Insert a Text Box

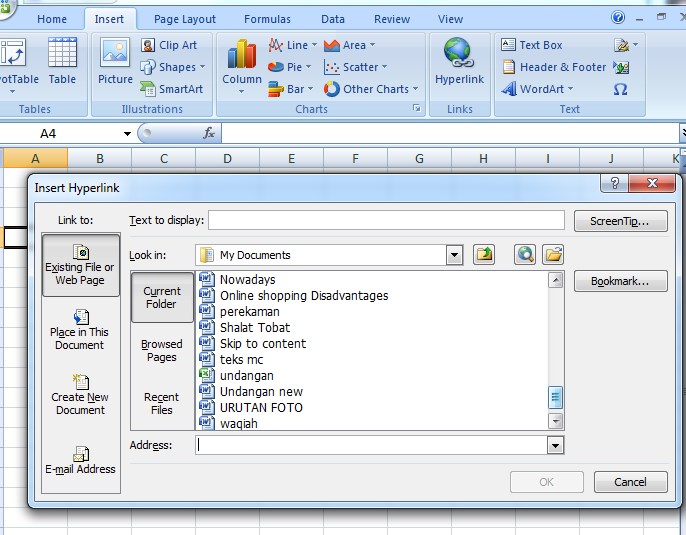tap(532, 45)
